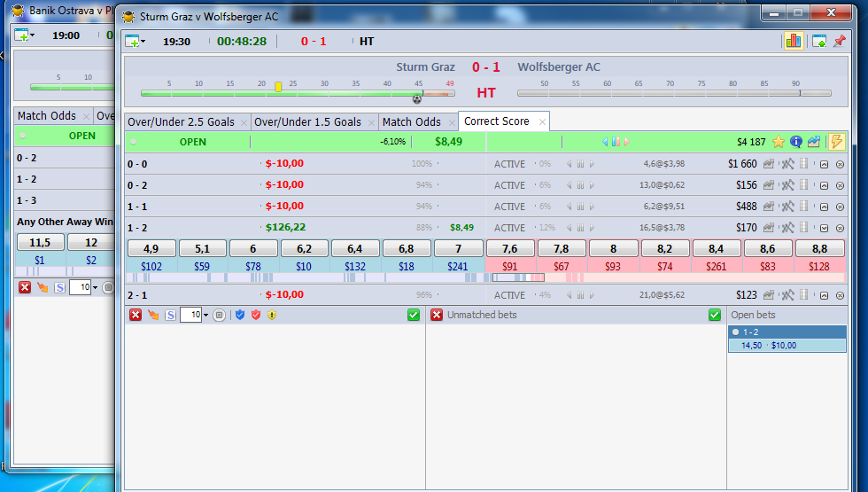This screenshot has height=492, width=868.
Task: Open the market chart icon in OPEN row
Action: [813, 142]
